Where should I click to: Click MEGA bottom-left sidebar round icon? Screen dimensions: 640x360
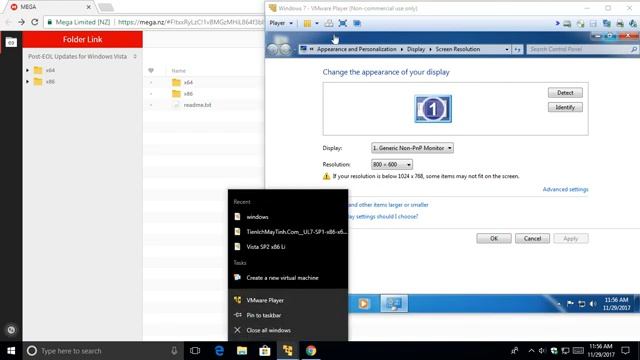tap(11, 330)
